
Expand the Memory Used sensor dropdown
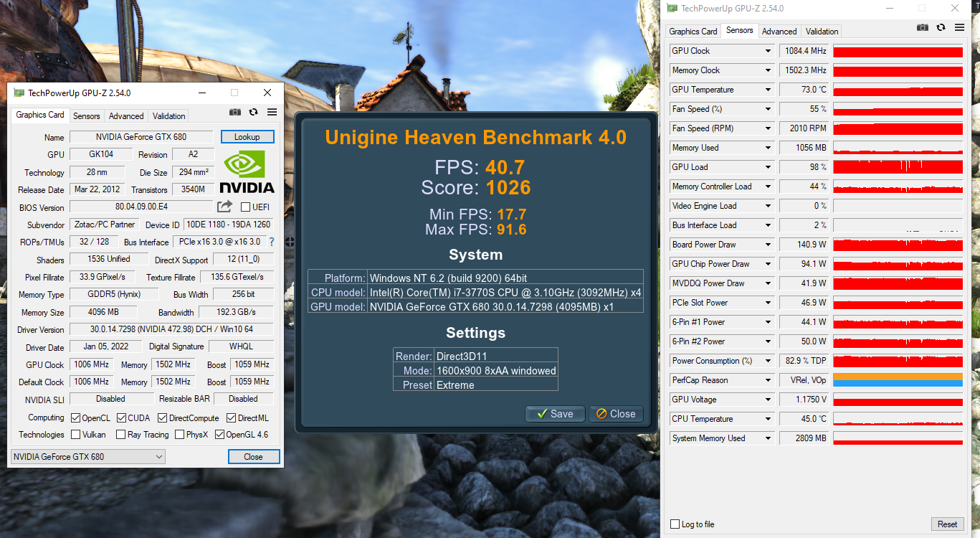(769, 148)
